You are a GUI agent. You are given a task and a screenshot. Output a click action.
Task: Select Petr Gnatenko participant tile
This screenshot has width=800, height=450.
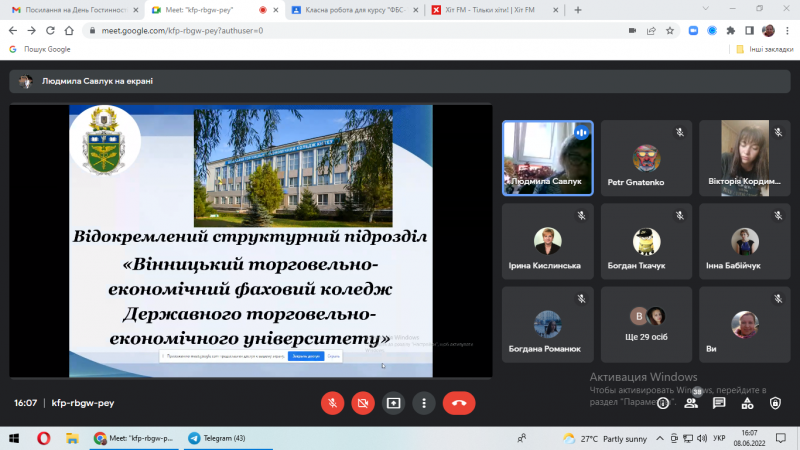coord(646,158)
